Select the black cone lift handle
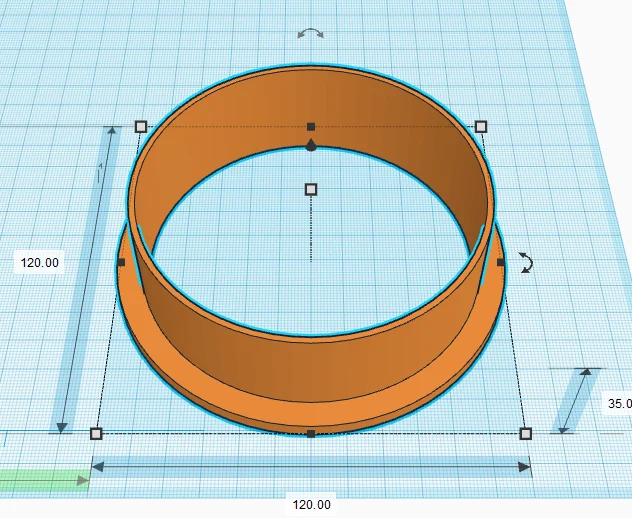 pos(311,145)
